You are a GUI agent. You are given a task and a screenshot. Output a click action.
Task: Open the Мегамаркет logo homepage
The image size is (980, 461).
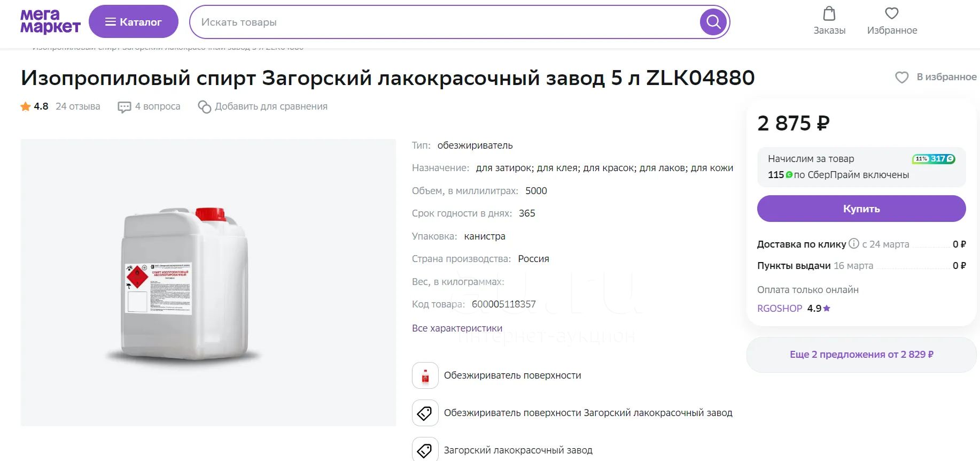(50, 22)
